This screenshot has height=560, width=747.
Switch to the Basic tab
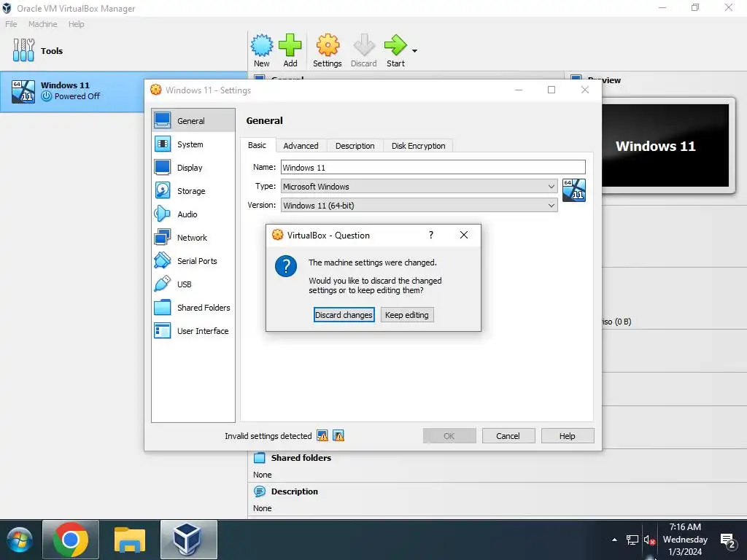click(258, 145)
